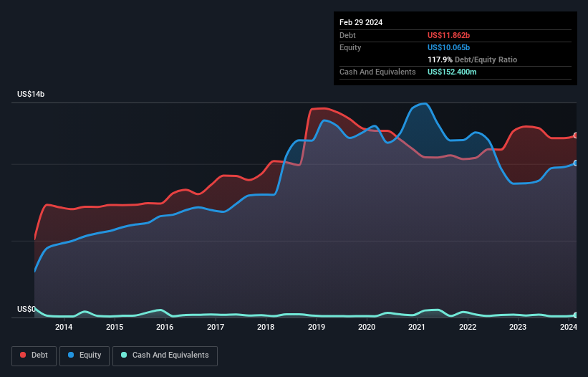The width and height of the screenshot is (588, 377).
Task: Click the 2021 x-axis label
Action: (x=417, y=327)
